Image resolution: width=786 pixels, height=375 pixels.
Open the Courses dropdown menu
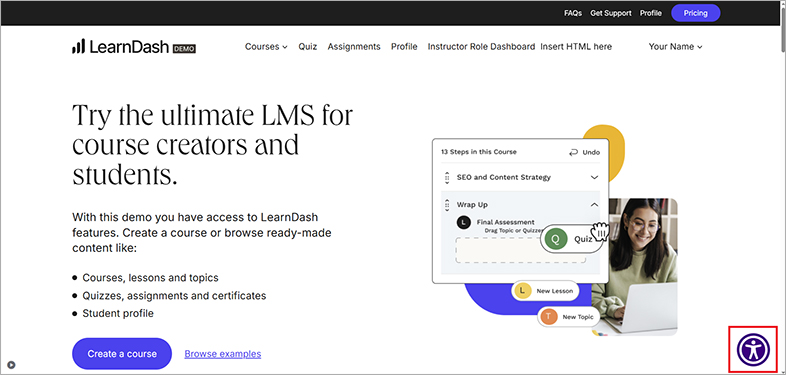[x=266, y=47]
